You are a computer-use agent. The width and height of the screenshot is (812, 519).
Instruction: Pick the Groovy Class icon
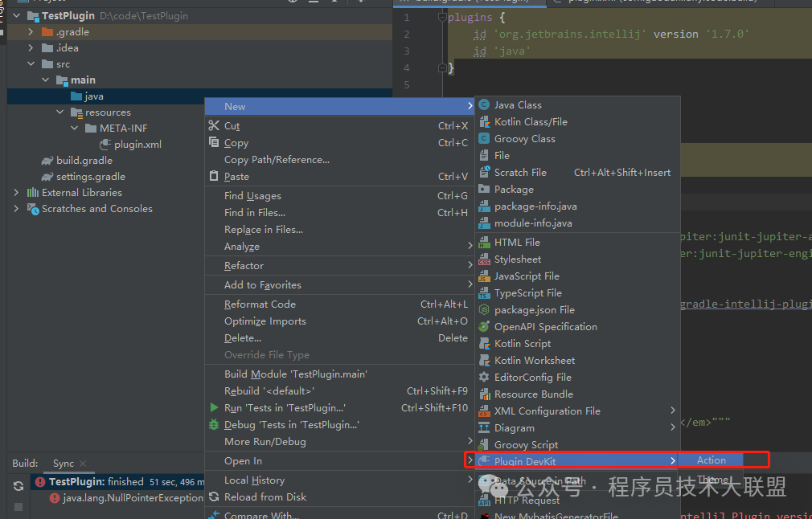pyautogui.click(x=484, y=139)
